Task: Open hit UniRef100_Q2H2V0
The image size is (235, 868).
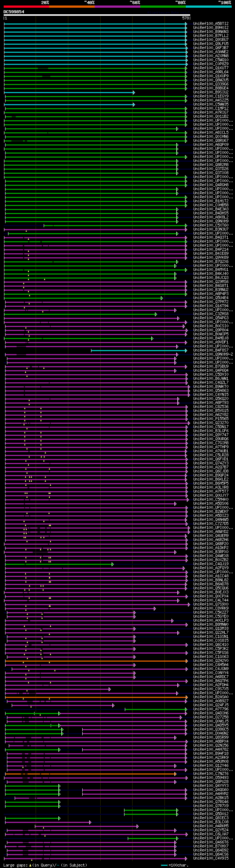Action: [211, 661]
